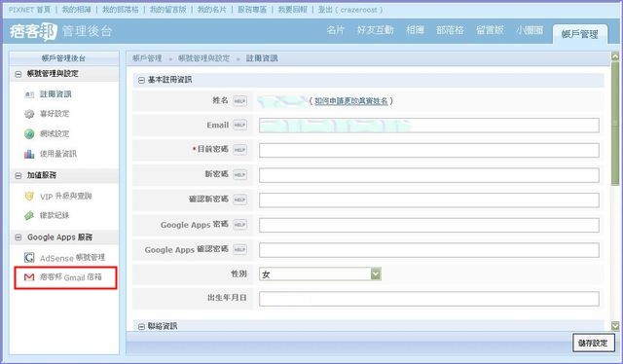Switch to the 部落格 header tab
The width and height of the screenshot is (623, 364).
tap(450, 30)
